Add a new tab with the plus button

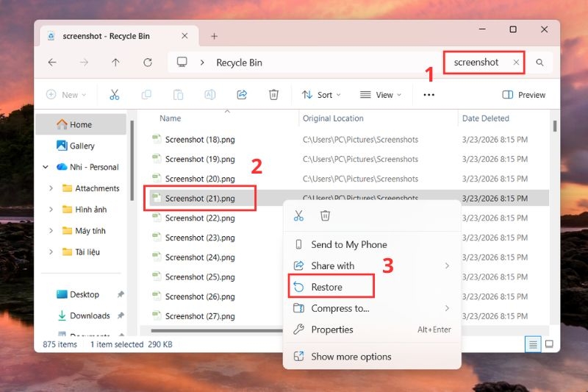214,36
